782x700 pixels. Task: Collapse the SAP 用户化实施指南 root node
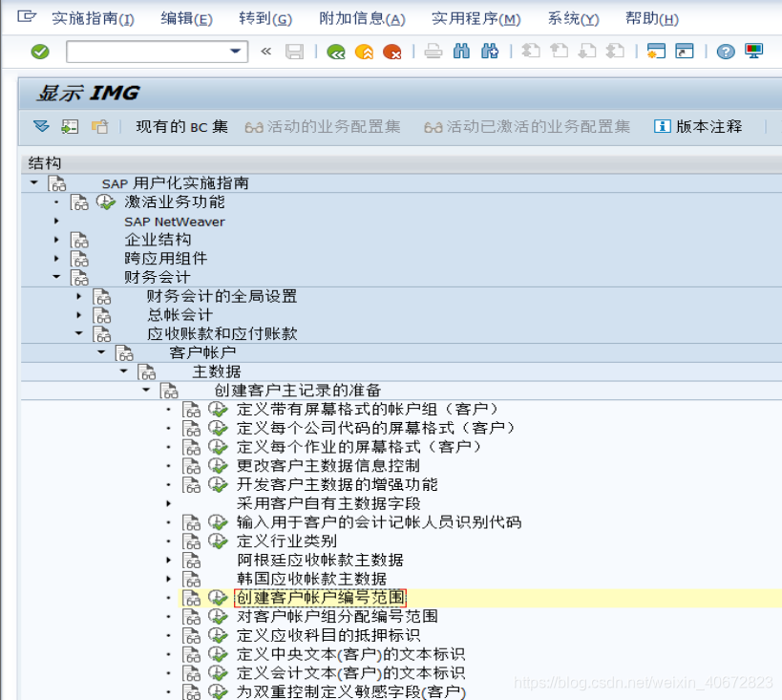34,182
